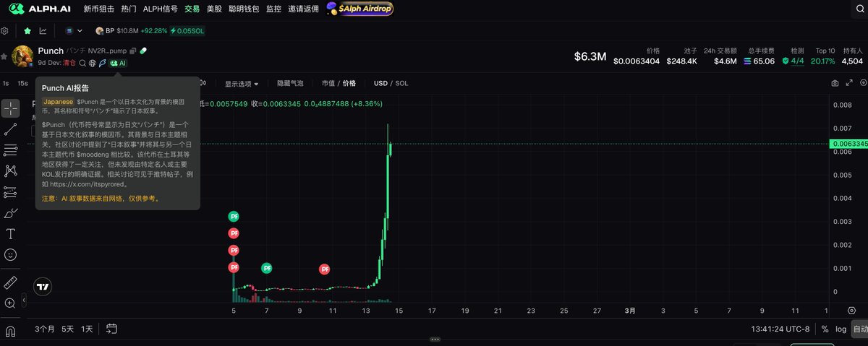Open the Fibonacci retracement tool

pyautogui.click(x=11, y=150)
